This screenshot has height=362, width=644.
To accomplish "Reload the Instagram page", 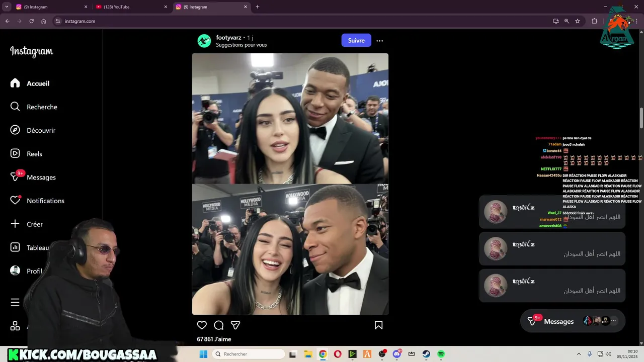I will pyautogui.click(x=31, y=21).
